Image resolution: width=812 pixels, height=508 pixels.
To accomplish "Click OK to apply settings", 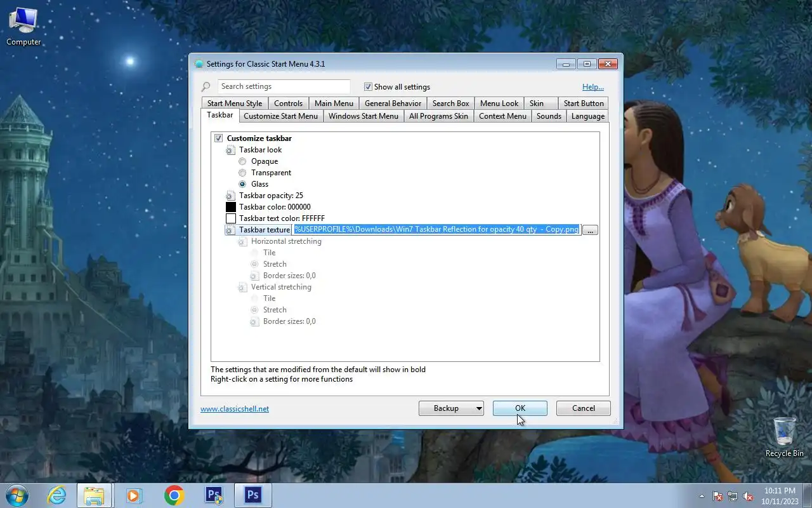I will 520,408.
